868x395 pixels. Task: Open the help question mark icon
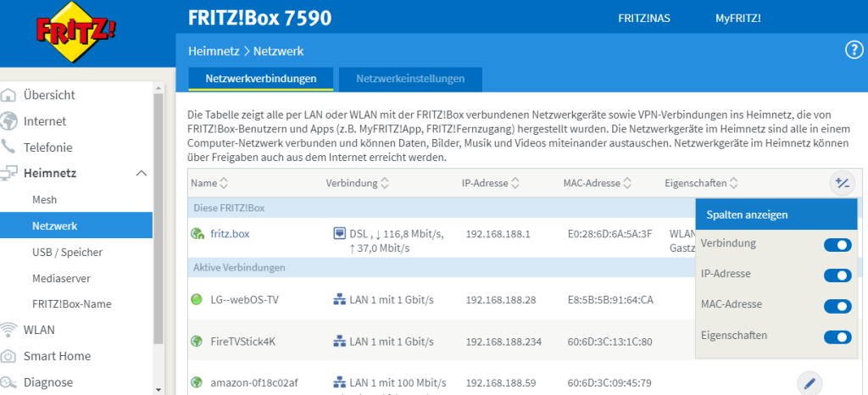click(854, 50)
